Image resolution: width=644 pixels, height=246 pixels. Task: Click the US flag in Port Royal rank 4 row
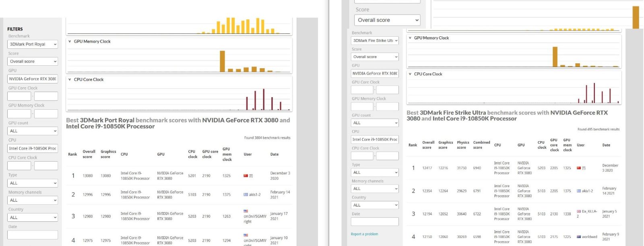coord(246,235)
